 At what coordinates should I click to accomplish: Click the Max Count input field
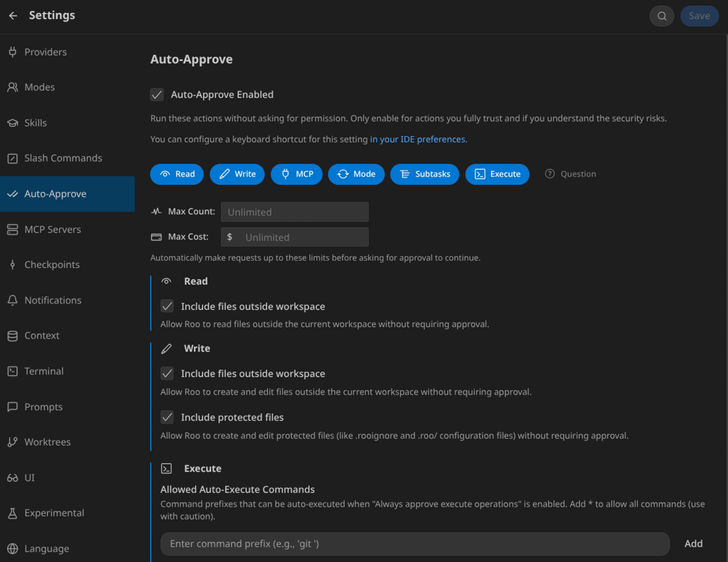[x=295, y=212]
